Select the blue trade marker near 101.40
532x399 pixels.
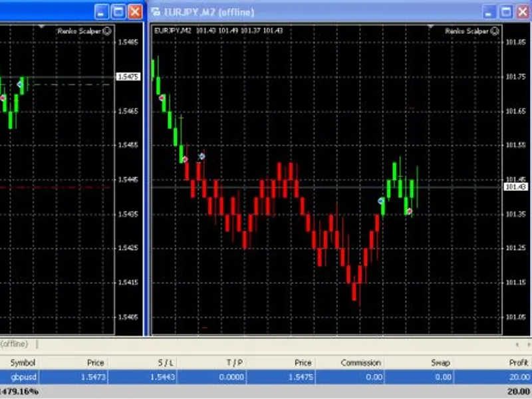coord(380,201)
